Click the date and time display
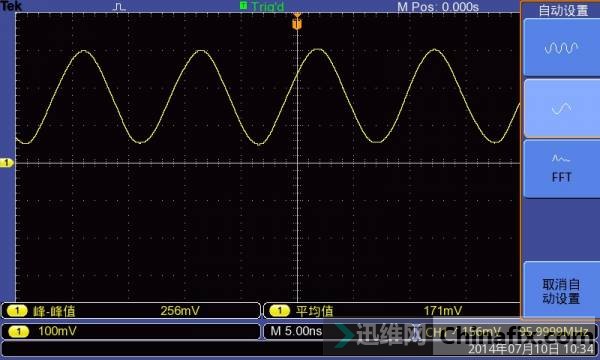 531,349
